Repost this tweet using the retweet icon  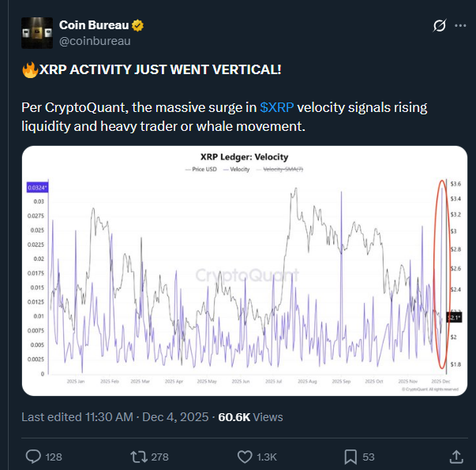pyautogui.click(x=140, y=456)
